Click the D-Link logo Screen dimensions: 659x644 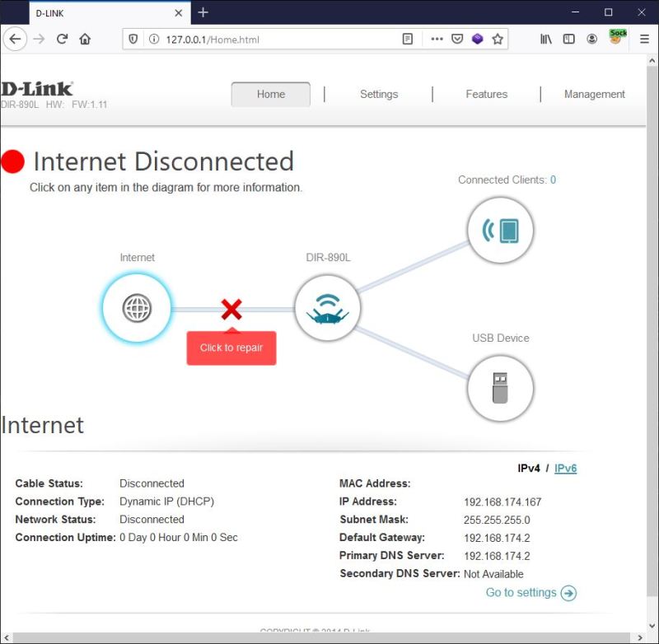click(x=37, y=89)
